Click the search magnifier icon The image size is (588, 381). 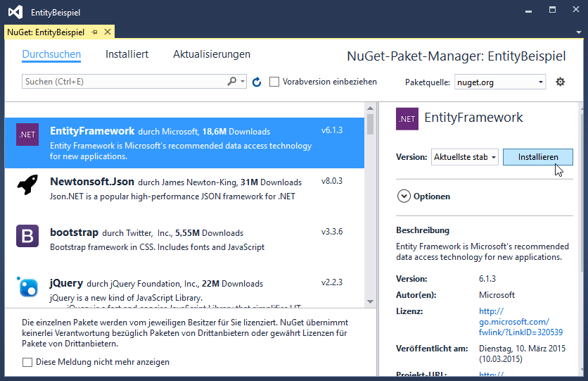click(x=231, y=81)
